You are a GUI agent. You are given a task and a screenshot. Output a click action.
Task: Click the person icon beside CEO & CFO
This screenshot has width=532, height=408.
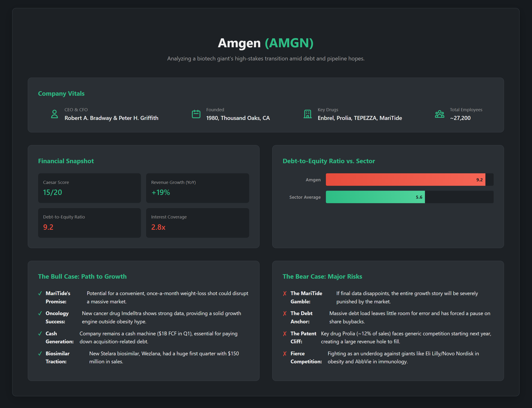point(54,114)
